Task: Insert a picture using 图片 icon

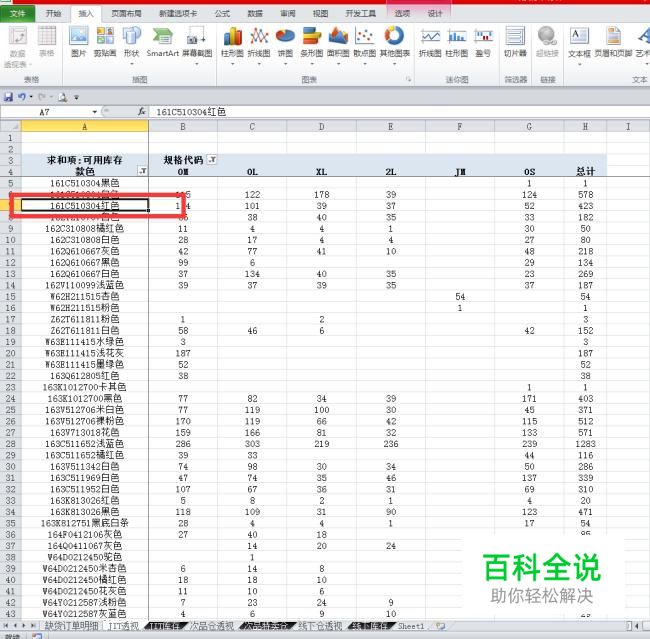Action: [x=78, y=41]
